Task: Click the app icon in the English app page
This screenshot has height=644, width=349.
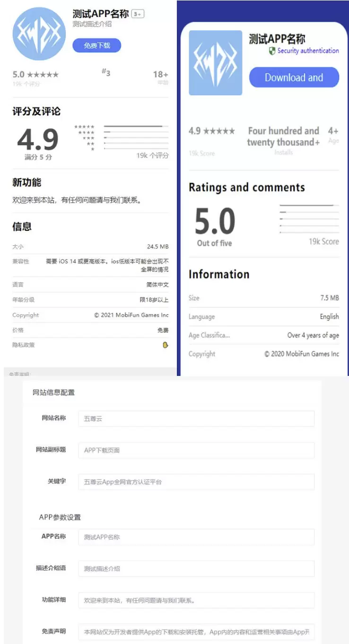Action: [x=215, y=63]
